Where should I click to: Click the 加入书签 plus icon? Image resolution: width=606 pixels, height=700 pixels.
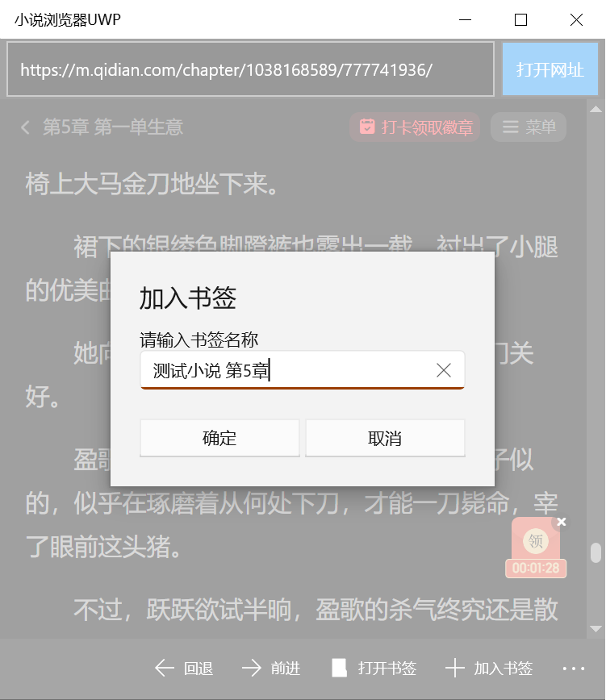point(454,669)
